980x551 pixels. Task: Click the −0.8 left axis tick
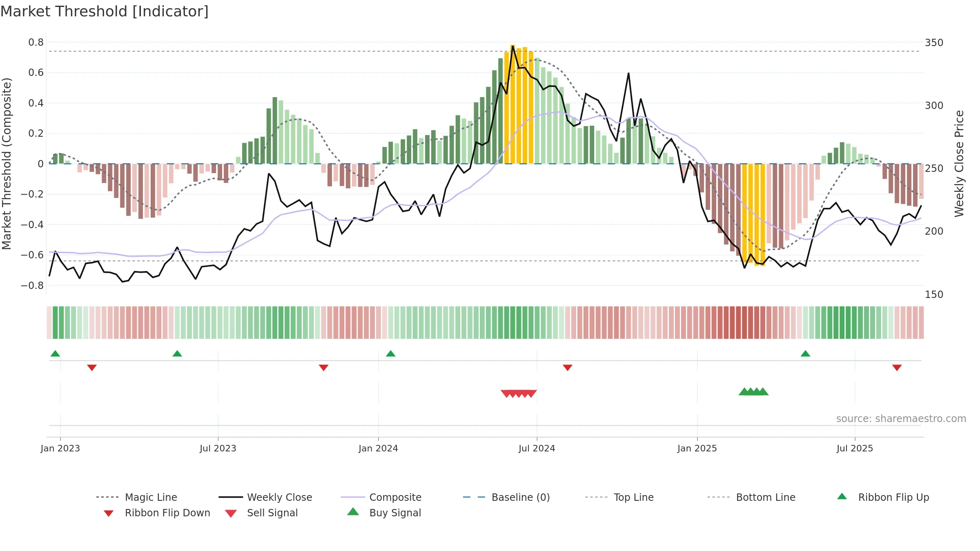pos(32,286)
